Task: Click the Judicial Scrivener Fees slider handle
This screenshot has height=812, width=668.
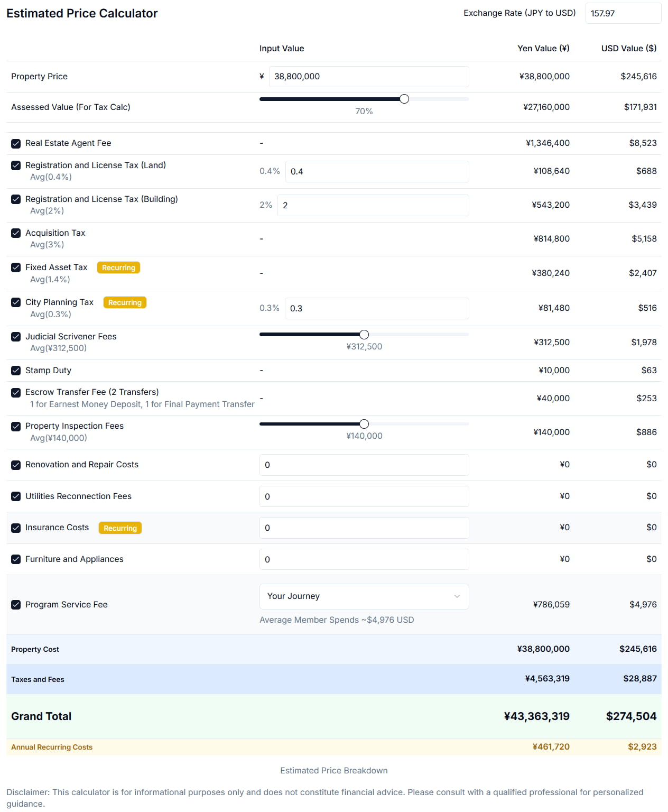Action: tap(364, 335)
